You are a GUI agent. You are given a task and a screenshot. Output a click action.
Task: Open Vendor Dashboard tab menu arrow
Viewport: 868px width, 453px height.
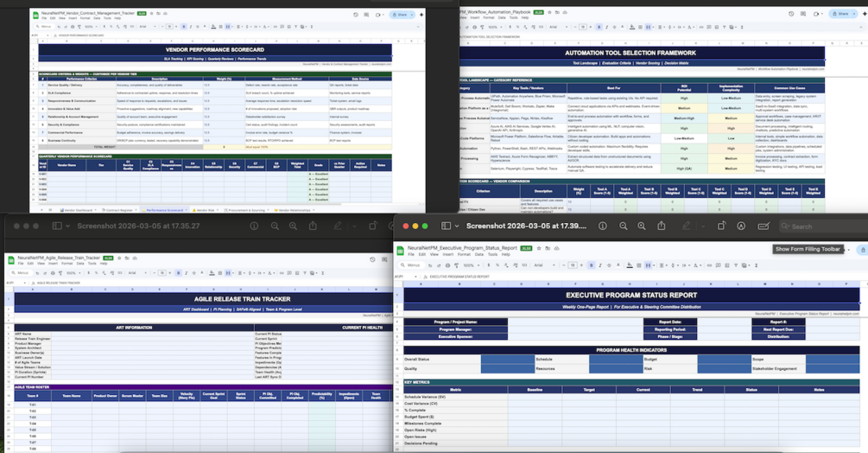[x=95, y=210]
